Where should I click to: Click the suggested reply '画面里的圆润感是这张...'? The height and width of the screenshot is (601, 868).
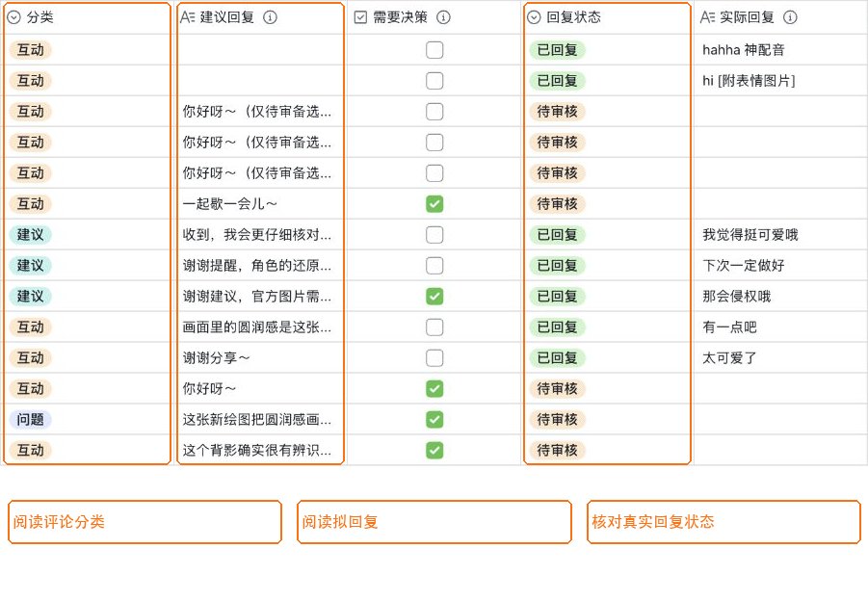pyautogui.click(x=257, y=327)
